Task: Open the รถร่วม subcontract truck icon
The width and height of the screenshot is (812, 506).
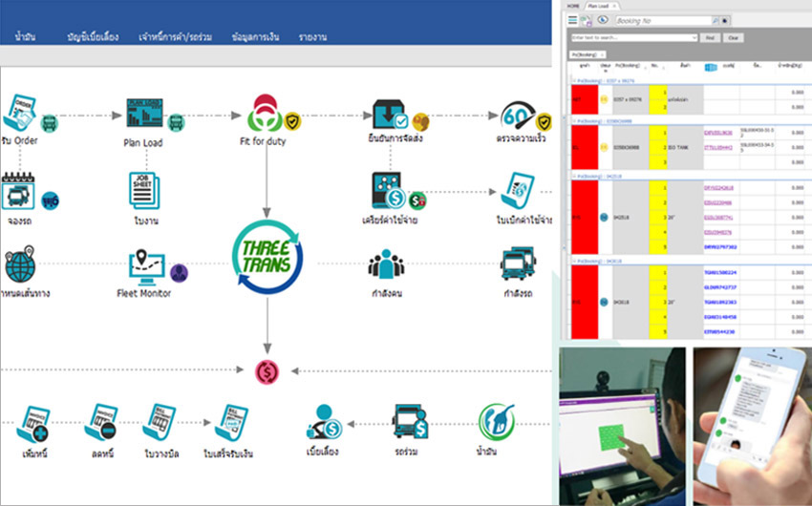Action: click(410, 422)
